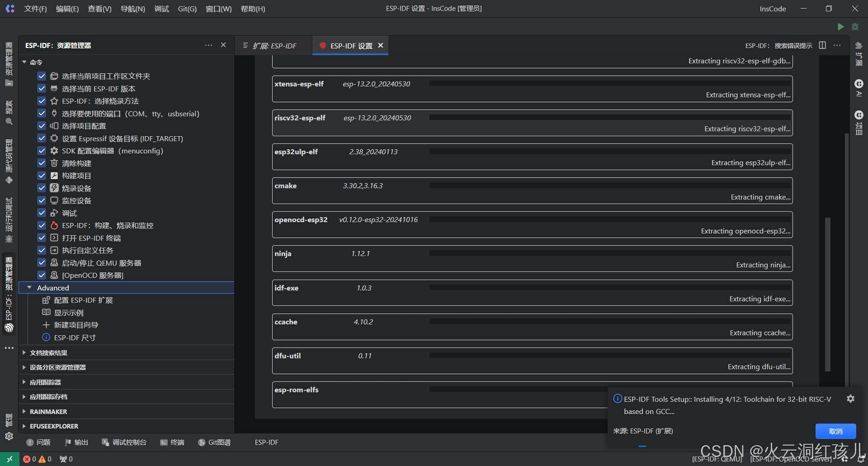
Task: Click the ports indicator showing 0
Action: tap(66, 459)
